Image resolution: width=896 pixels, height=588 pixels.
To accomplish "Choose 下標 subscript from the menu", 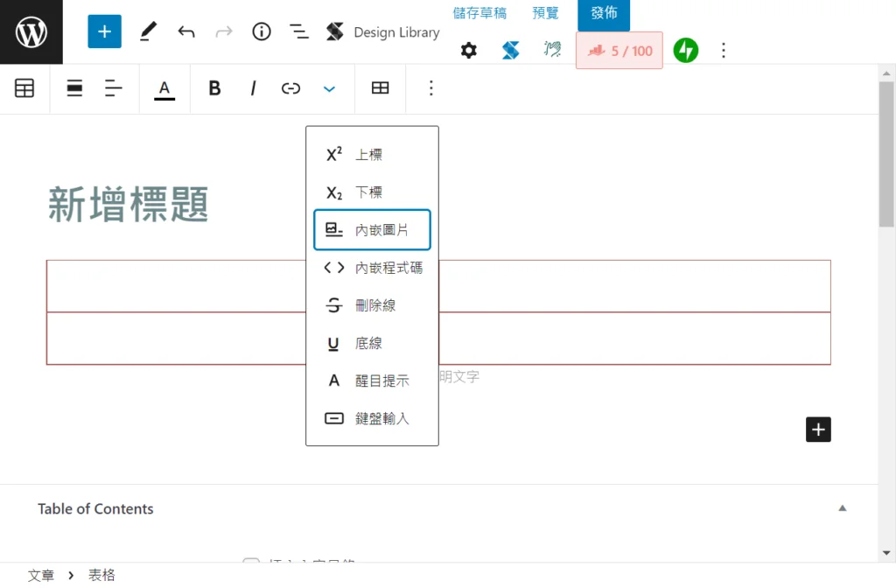I will coord(372,192).
